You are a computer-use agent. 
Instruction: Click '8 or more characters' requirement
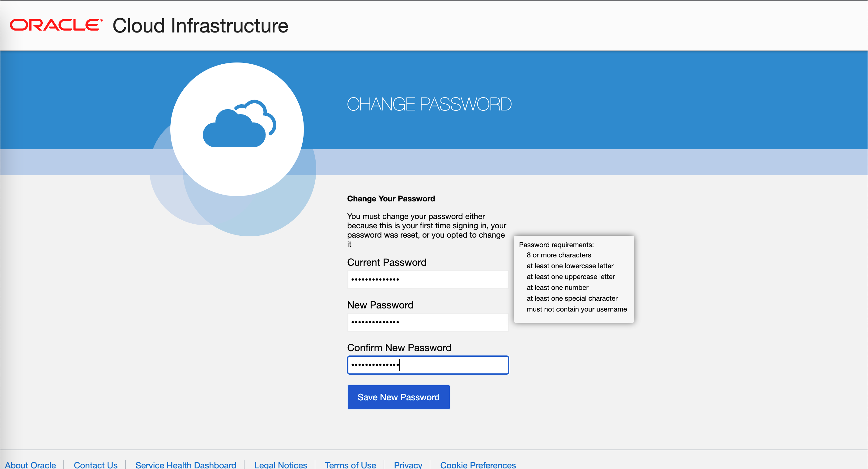[559, 255]
